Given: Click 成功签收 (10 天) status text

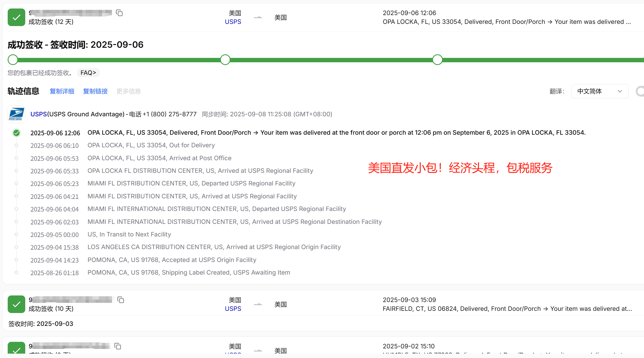Looking at the screenshot, I should click(51, 309).
